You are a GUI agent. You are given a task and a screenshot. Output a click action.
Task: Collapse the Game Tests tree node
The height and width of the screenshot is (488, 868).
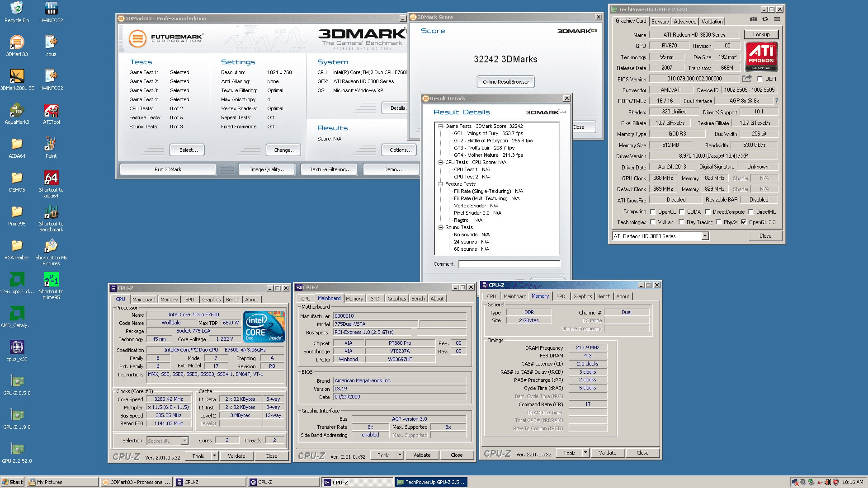pyautogui.click(x=440, y=126)
